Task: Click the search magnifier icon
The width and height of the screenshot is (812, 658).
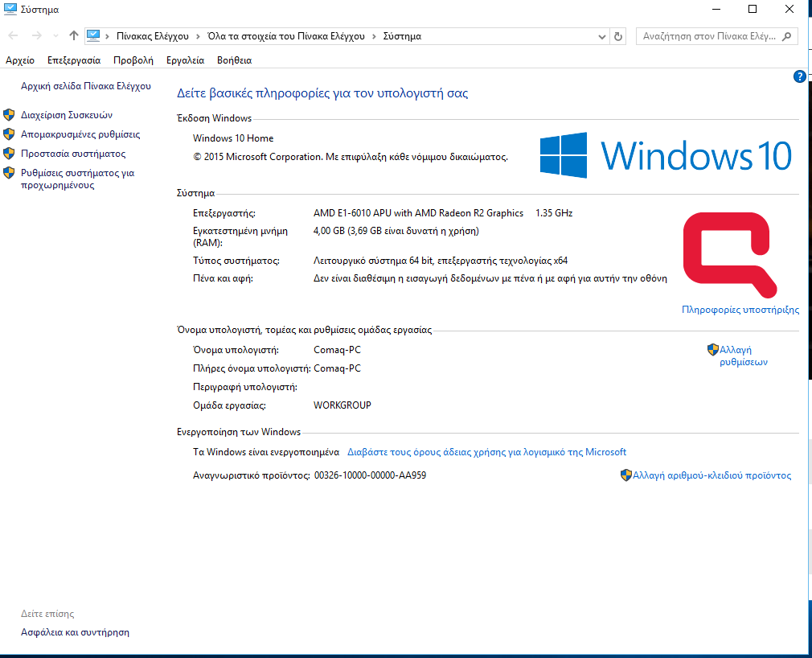Action: coord(786,36)
